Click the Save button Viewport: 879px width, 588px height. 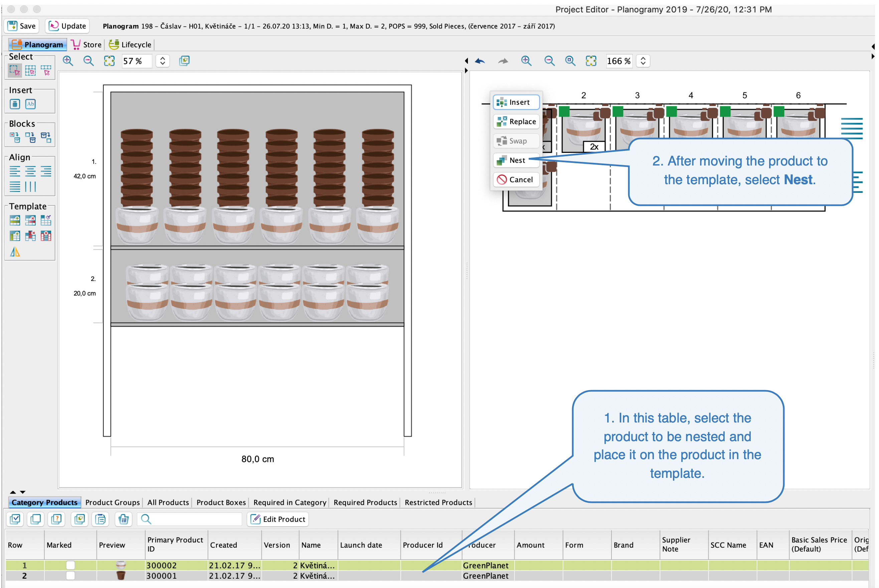tap(22, 26)
